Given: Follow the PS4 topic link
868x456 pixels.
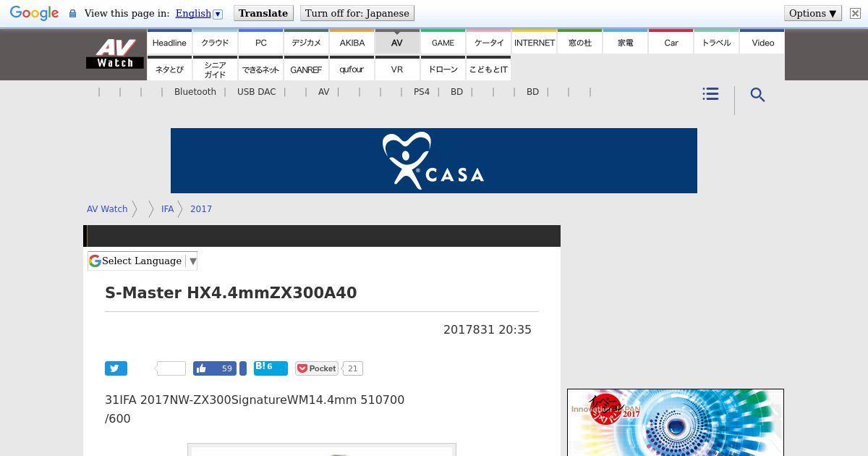Looking at the screenshot, I should (x=422, y=92).
